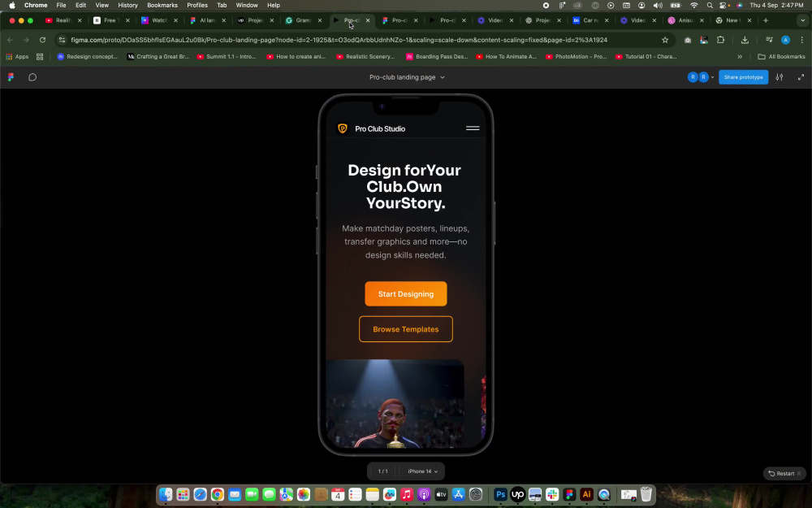Open Illustrator from the Dock
The image size is (812, 508).
coord(586,494)
